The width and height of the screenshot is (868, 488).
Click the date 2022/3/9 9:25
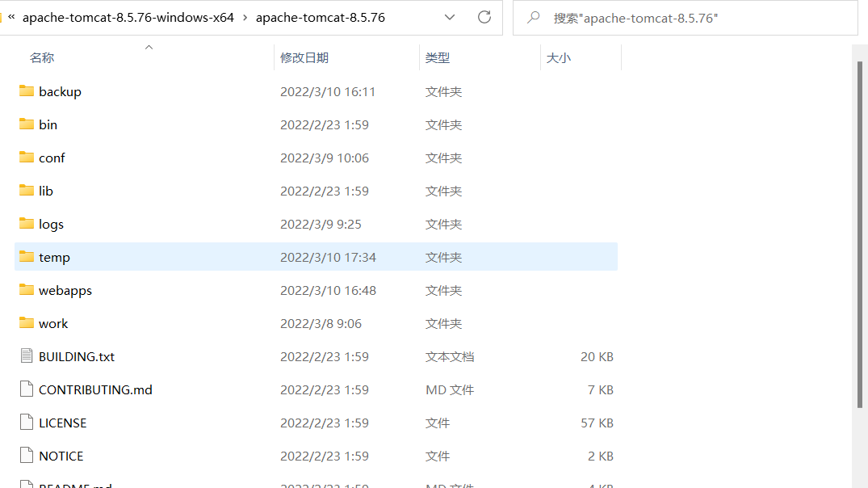321,225
